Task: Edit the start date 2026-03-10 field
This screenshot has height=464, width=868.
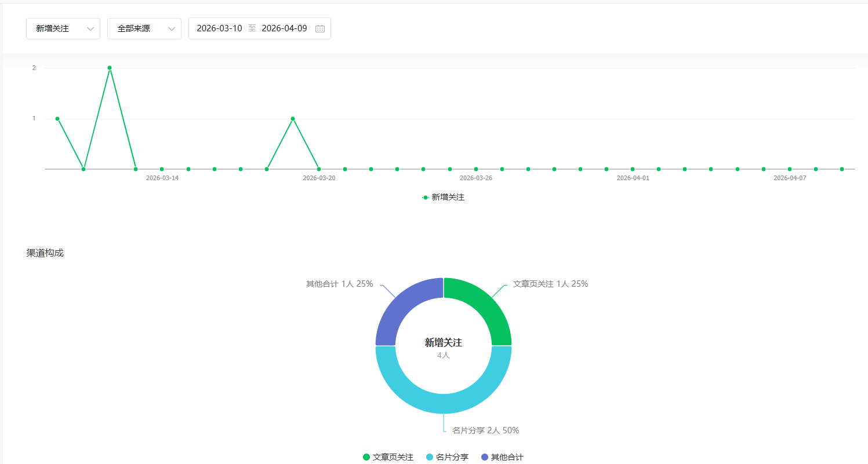Action: [x=219, y=28]
